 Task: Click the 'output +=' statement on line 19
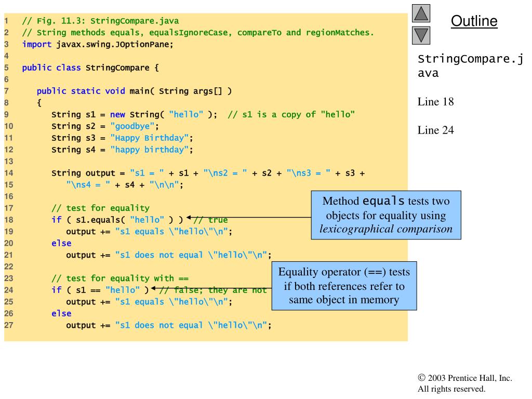tap(149, 232)
